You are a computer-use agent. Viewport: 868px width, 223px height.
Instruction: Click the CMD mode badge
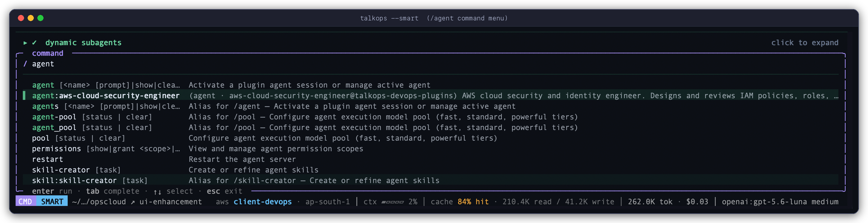[26, 202]
